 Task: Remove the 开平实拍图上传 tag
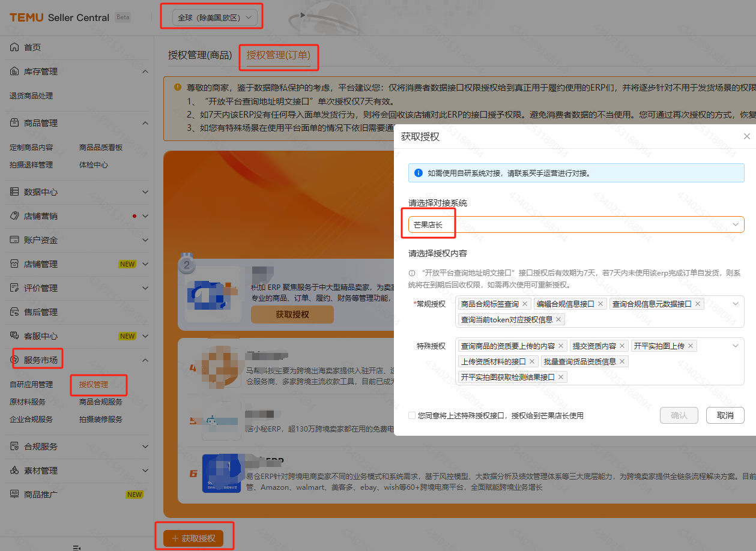[x=691, y=346]
